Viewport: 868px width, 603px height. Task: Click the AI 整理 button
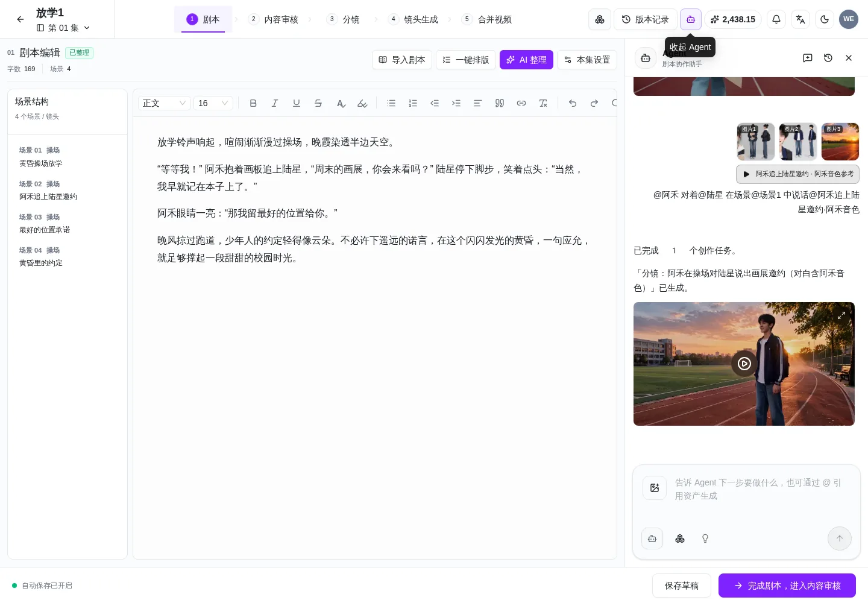(526, 60)
